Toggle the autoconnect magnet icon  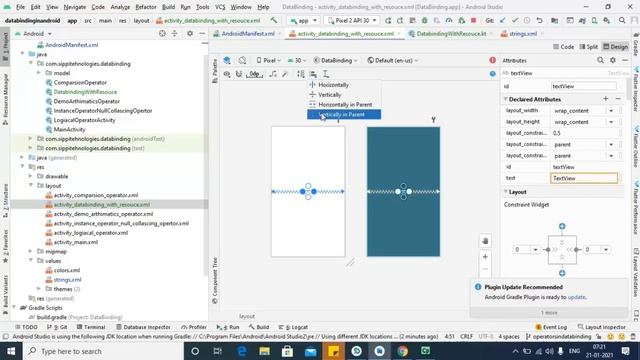239,74
